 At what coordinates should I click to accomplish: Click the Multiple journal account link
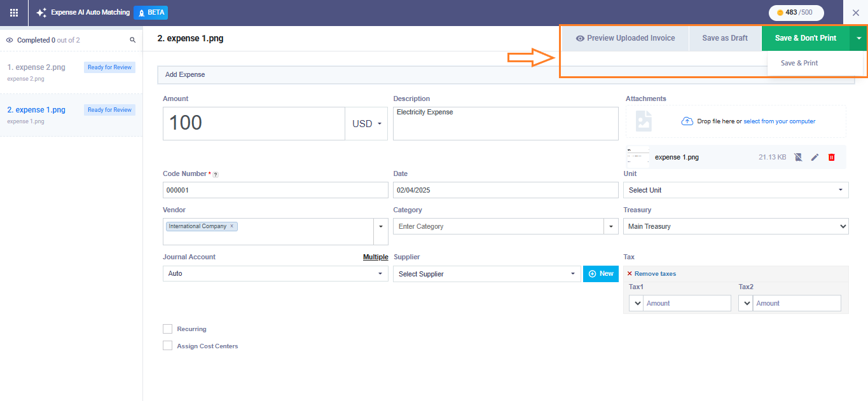tap(375, 257)
